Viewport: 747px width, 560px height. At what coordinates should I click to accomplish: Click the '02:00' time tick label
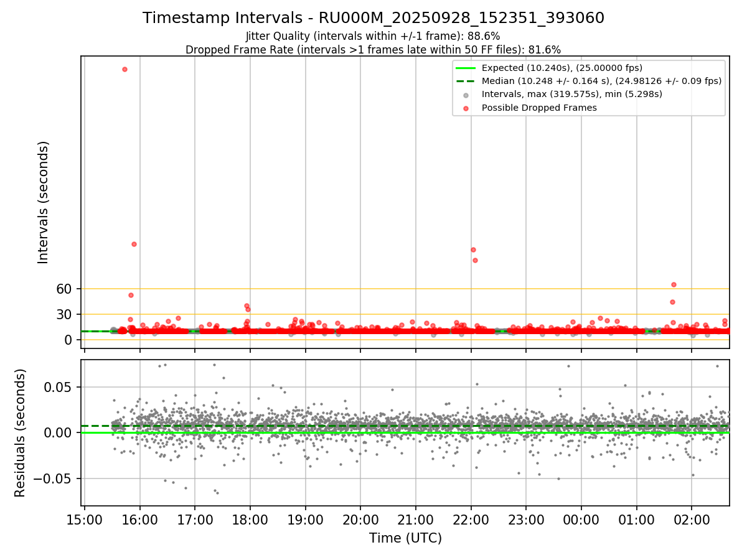click(692, 519)
